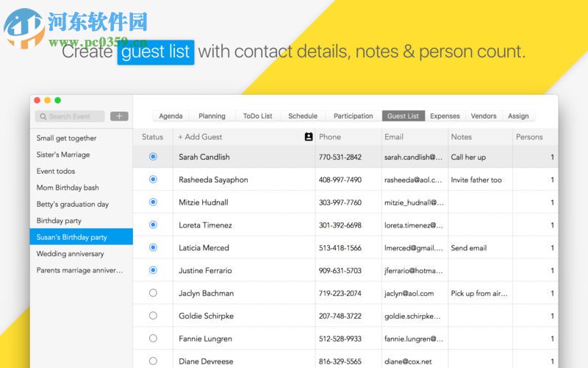Toggle status radio for Sarah Candlish
The height and width of the screenshot is (368, 588).
[153, 157]
